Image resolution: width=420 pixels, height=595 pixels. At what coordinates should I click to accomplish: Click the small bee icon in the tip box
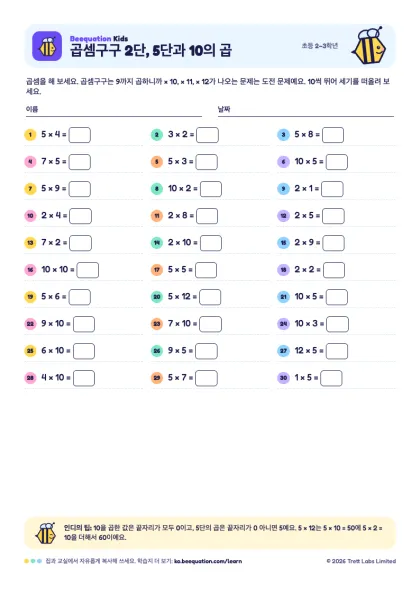(x=46, y=533)
